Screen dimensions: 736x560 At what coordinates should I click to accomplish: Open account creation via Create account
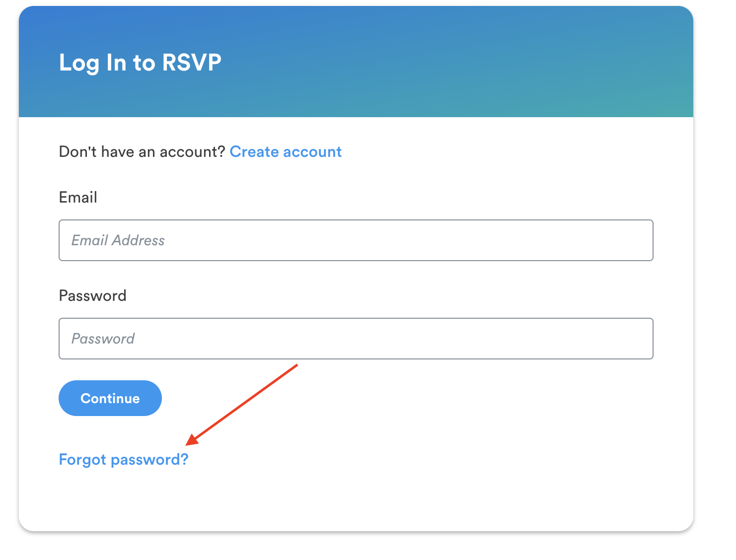[286, 151]
